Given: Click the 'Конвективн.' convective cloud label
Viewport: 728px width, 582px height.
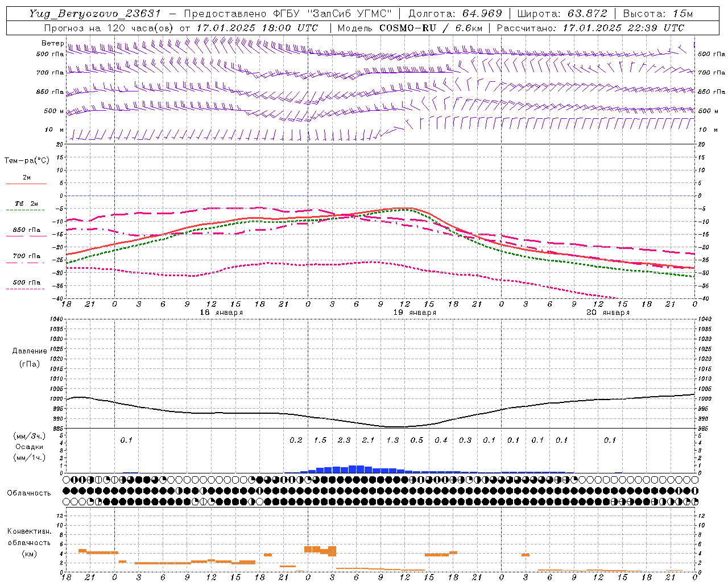Looking at the screenshot, I should tap(29, 531).
